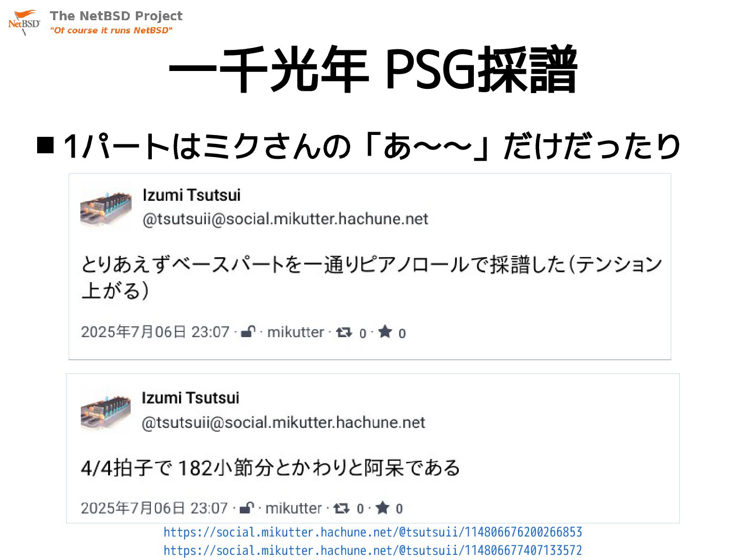Click the @tsutsuii handle in first post
The height and width of the screenshot is (560, 746).
(x=285, y=219)
